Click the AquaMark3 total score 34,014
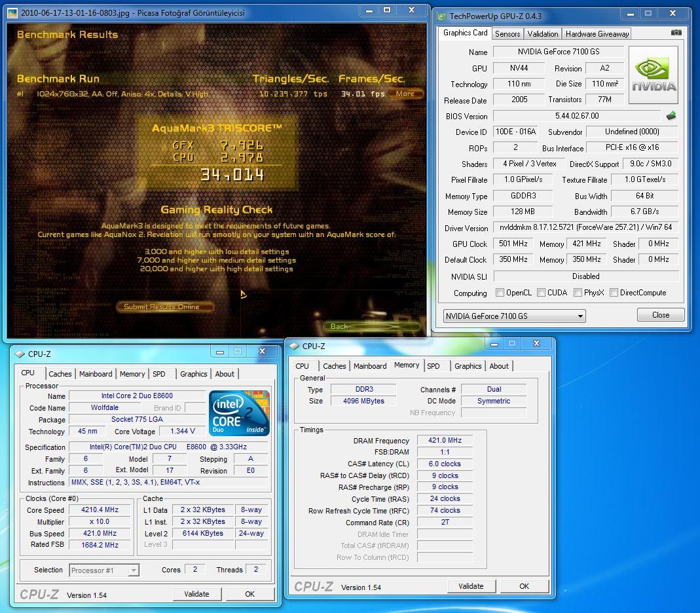Image resolution: width=700 pixels, height=613 pixels. point(232,175)
